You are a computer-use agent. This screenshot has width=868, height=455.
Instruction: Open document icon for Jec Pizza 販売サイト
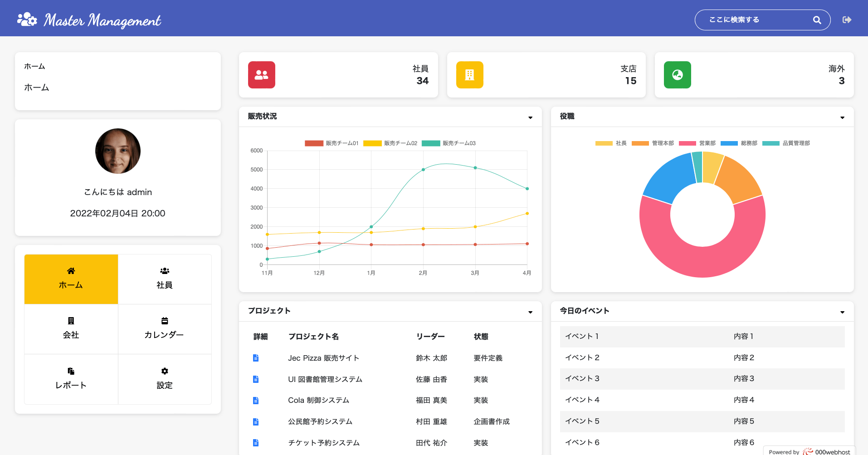[x=256, y=358]
